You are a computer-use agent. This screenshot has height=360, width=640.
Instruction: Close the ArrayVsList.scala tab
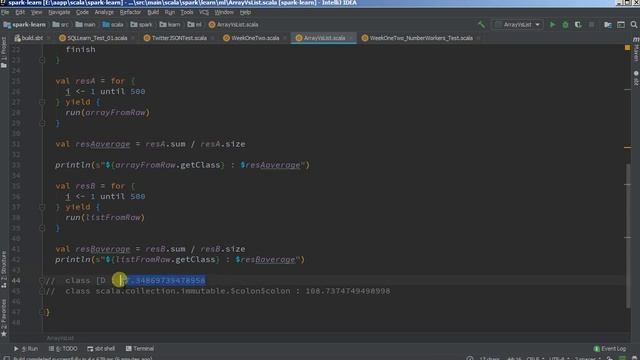click(x=351, y=38)
